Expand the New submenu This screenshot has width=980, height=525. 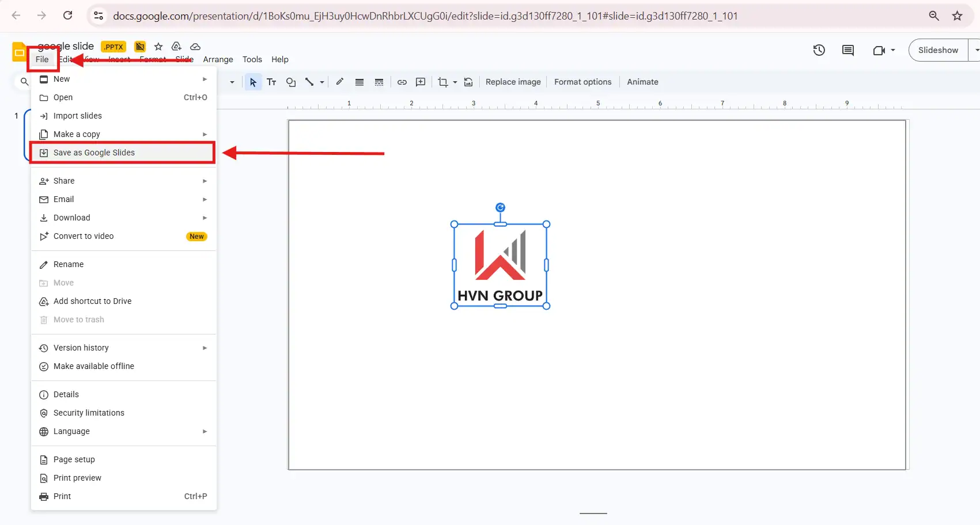click(x=123, y=79)
